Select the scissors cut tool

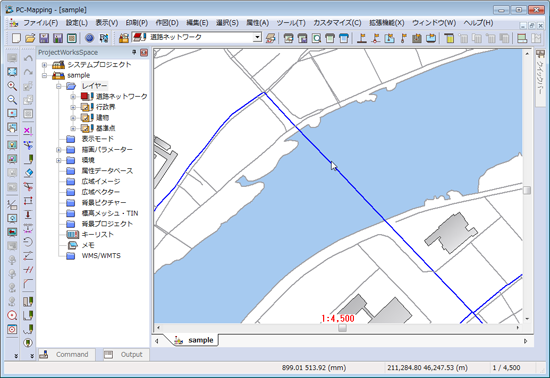click(28, 187)
